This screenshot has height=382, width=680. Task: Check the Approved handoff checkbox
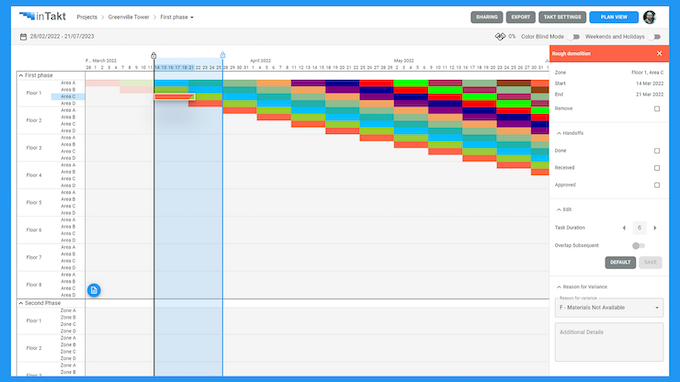[x=657, y=185]
